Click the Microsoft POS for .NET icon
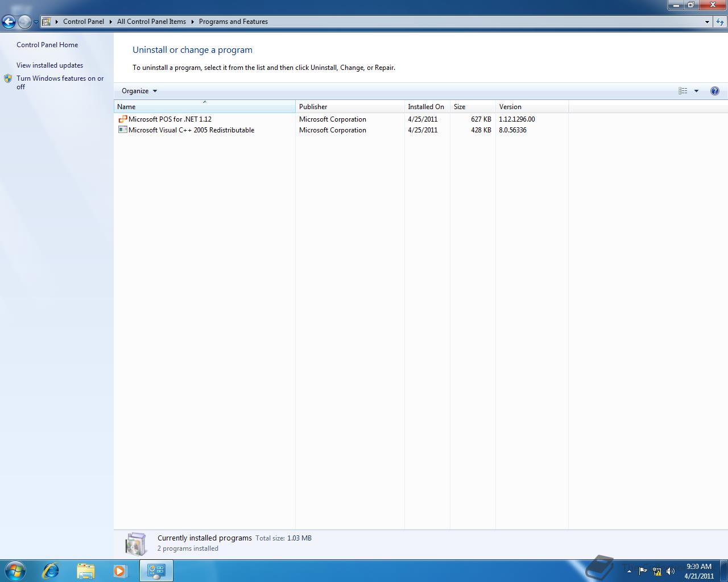The width and height of the screenshot is (728, 582). 122,119
